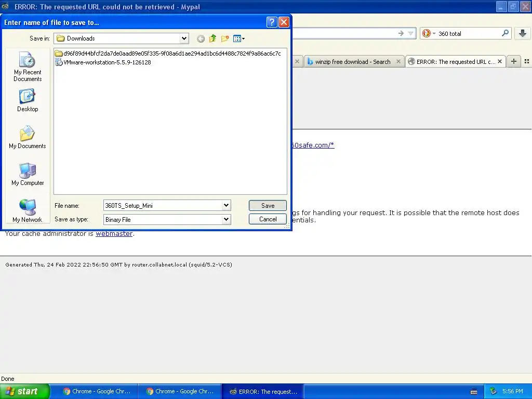Viewport: 532px width, 399px height.
Task: Expand the Save as type dropdown
Action: tap(227, 219)
